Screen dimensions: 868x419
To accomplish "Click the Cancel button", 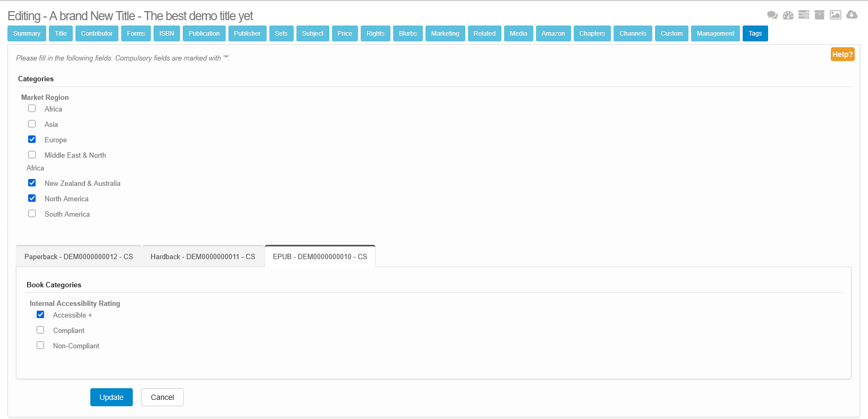I will [x=163, y=397].
